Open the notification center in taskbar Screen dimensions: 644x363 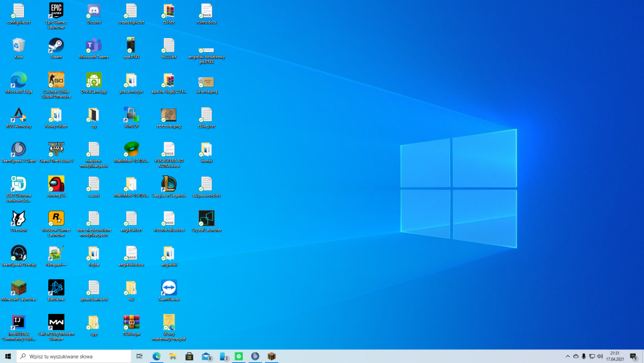tap(633, 357)
